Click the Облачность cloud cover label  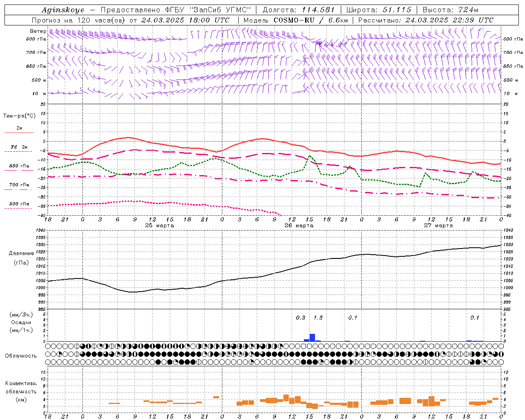21,356
